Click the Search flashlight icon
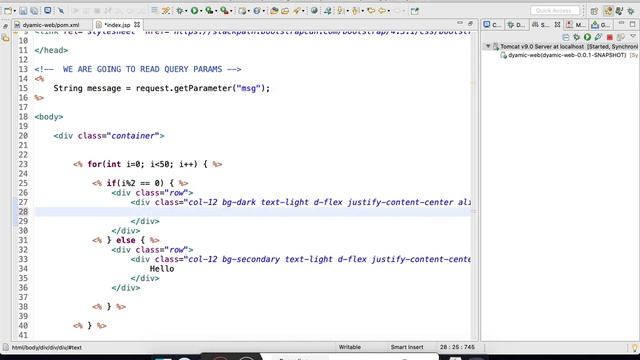Viewport: 640px width, 360px height. pyautogui.click(x=296, y=11)
